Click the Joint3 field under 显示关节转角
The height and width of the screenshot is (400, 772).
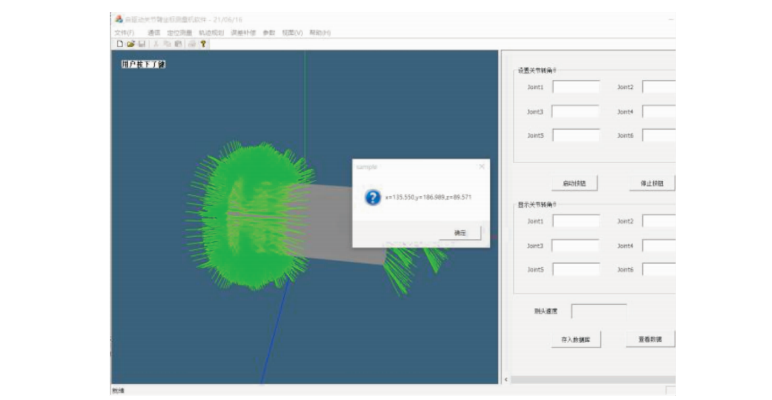coord(576,245)
